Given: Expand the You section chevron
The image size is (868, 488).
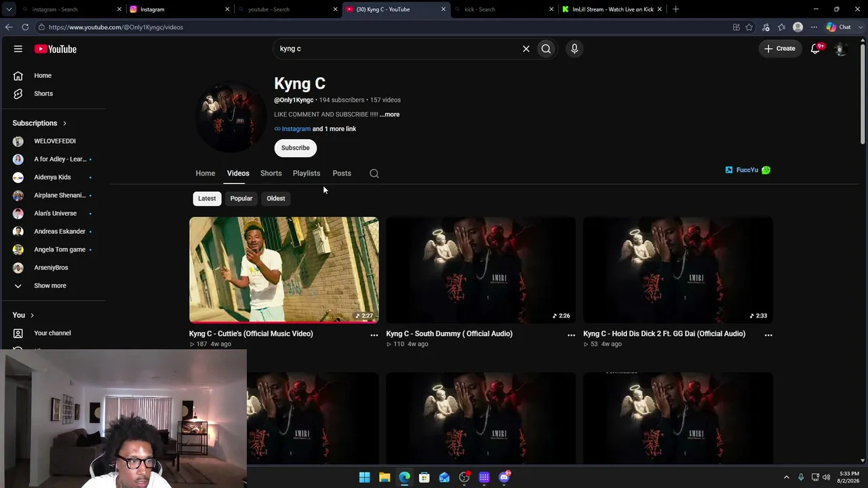Looking at the screenshot, I should pos(32,315).
